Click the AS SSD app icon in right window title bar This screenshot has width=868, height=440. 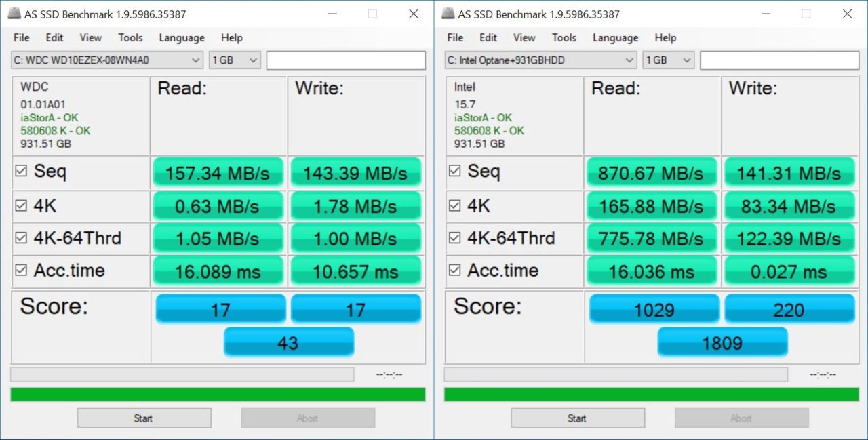[x=448, y=14]
